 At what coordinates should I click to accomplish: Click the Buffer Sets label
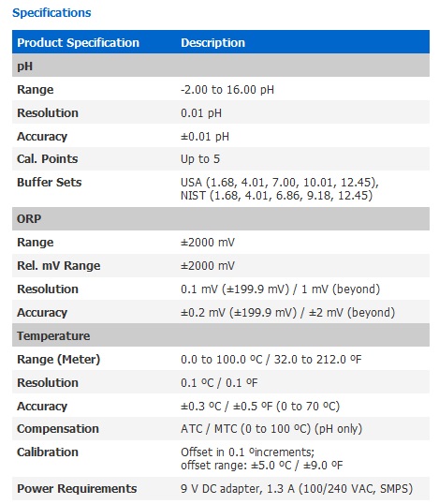[49, 183]
